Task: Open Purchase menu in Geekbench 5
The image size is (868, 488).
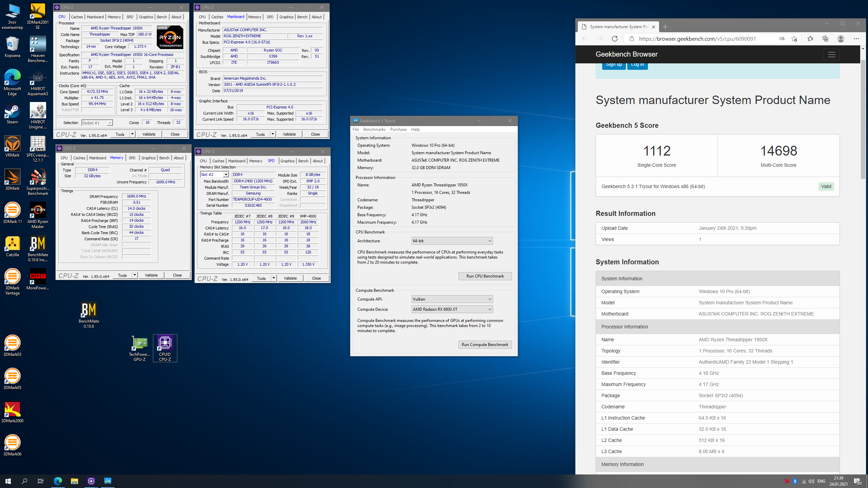Action: (x=398, y=129)
